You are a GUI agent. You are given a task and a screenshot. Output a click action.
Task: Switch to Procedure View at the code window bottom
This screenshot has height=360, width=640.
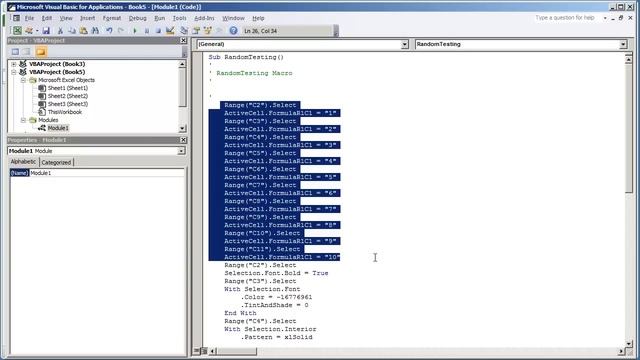(197, 351)
